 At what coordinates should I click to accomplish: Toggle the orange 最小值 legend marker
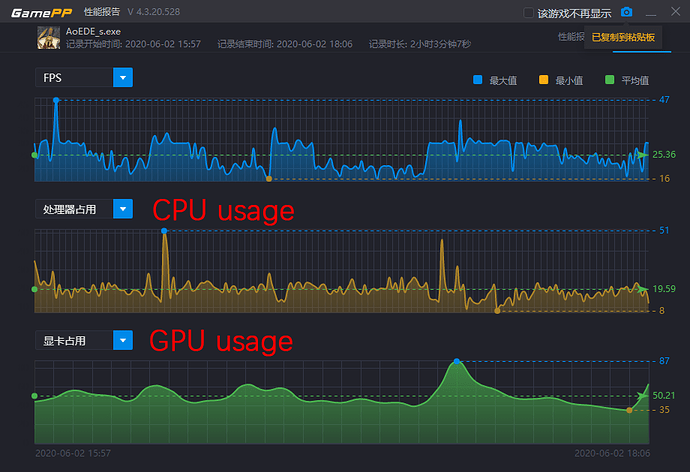(x=544, y=79)
